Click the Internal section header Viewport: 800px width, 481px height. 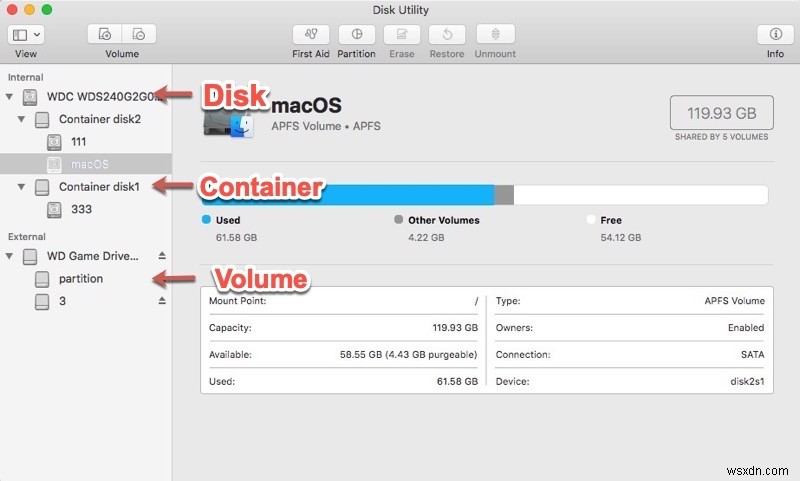coord(26,78)
